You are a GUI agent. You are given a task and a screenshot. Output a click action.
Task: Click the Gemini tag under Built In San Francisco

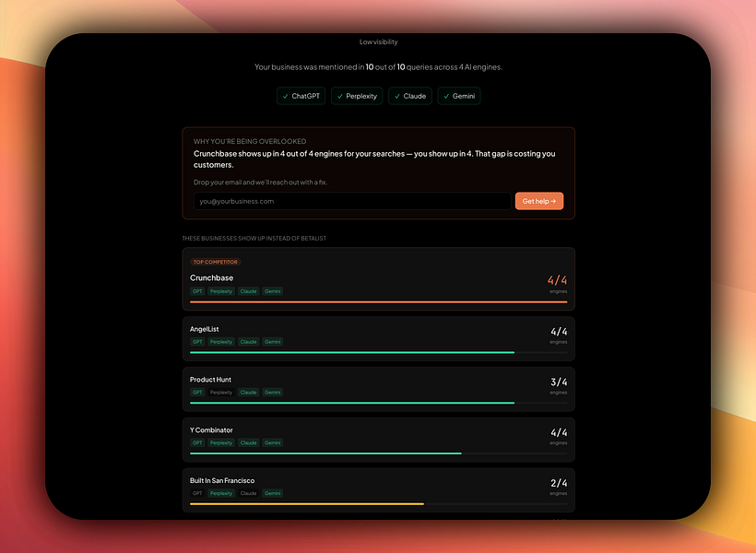click(x=272, y=493)
